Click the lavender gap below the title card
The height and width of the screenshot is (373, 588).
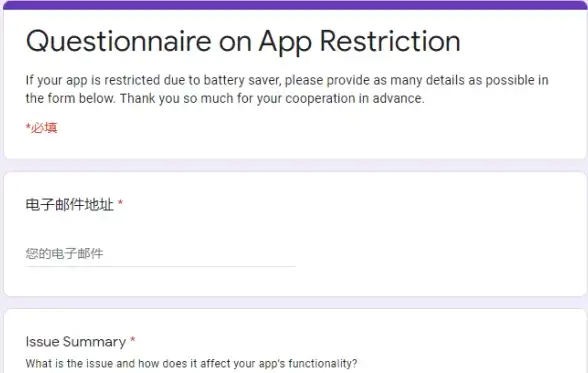[x=294, y=165]
